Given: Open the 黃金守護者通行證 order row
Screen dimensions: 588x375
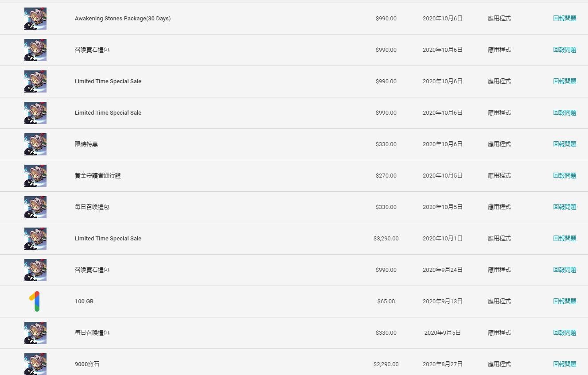Looking at the screenshot, I should click(x=294, y=176).
